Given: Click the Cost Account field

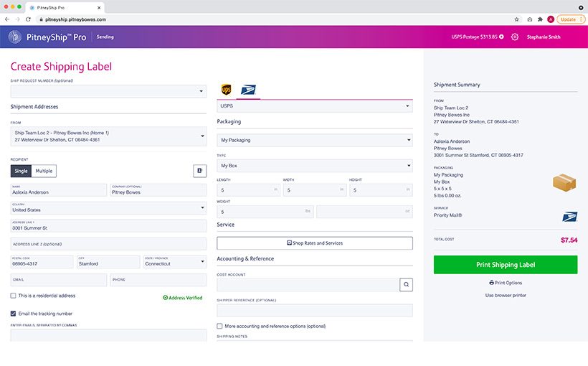Looking at the screenshot, I should [308, 284].
